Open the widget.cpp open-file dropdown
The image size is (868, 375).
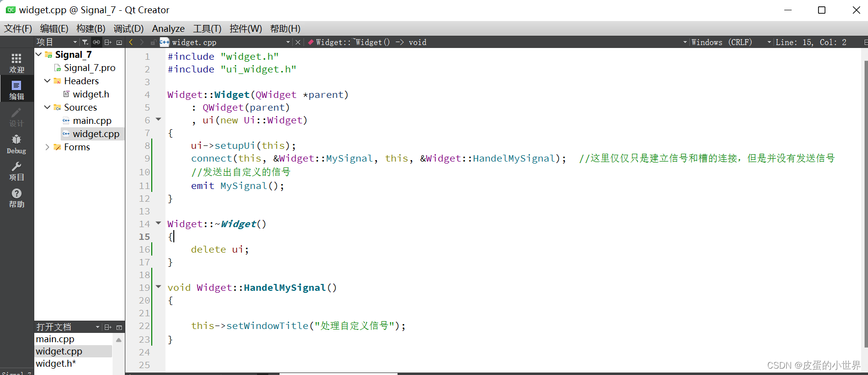[x=231, y=42]
